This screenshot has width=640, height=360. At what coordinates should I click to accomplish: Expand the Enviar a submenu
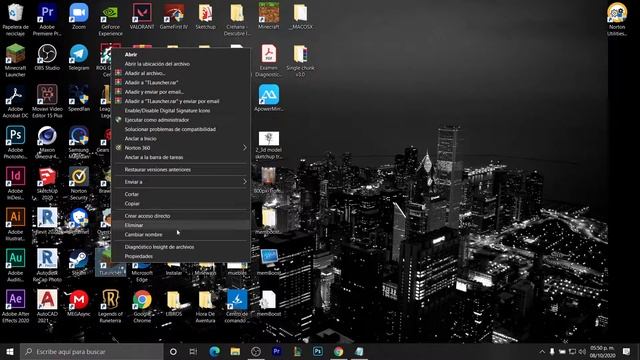click(181, 182)
